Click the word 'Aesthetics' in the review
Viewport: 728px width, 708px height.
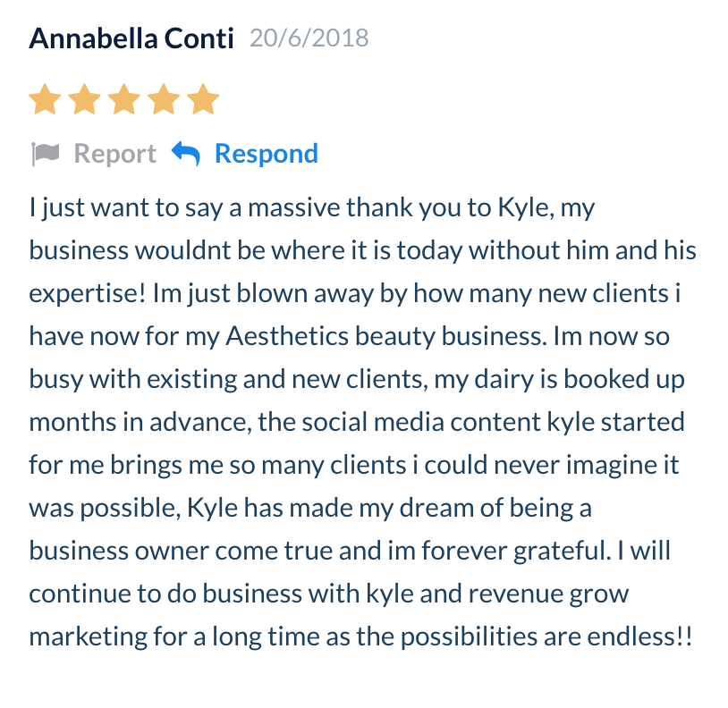pyautogui.click(x=287, y=336)
